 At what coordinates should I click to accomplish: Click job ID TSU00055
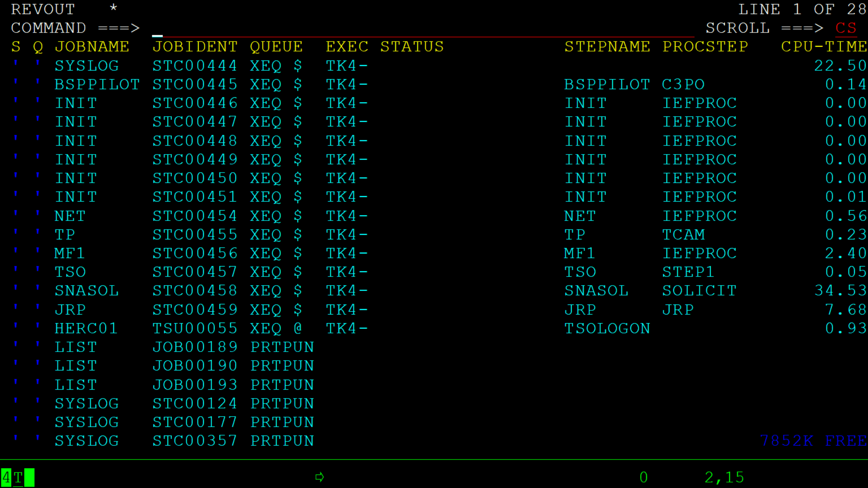click(x=195, y=328)
